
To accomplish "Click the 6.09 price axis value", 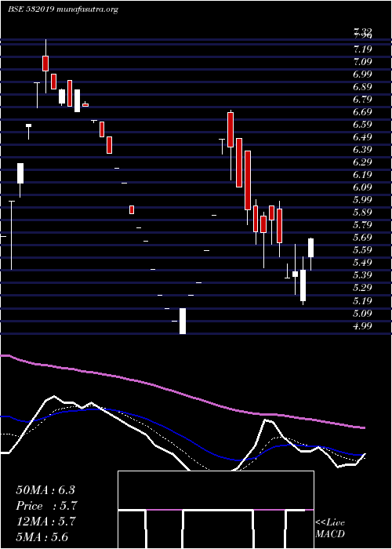I will point(362,187).
